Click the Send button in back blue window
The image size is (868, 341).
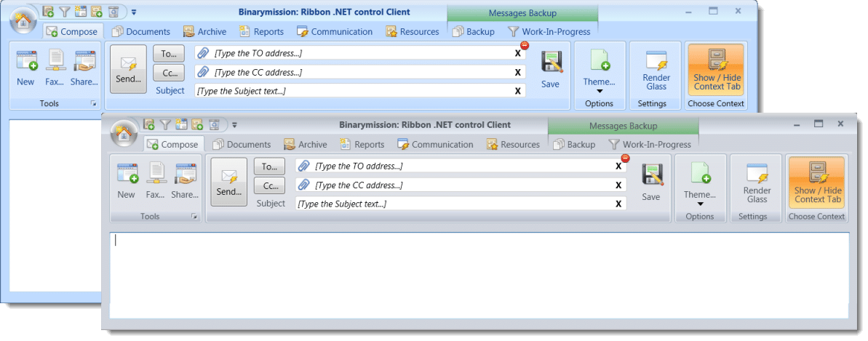(x=129, y=68)
